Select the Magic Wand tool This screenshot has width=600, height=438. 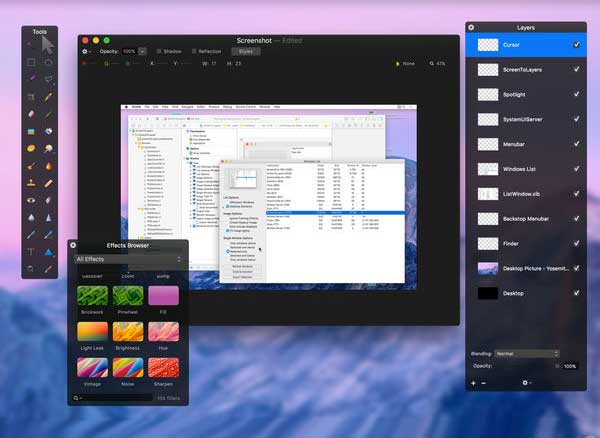(x=31, y=79)
